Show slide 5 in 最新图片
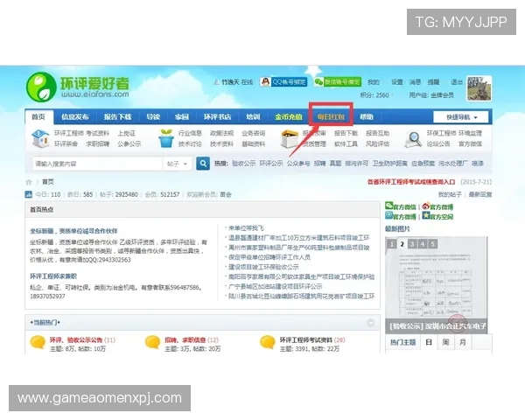The height and width of the screenshot is (420, 525). coord(432,244)
